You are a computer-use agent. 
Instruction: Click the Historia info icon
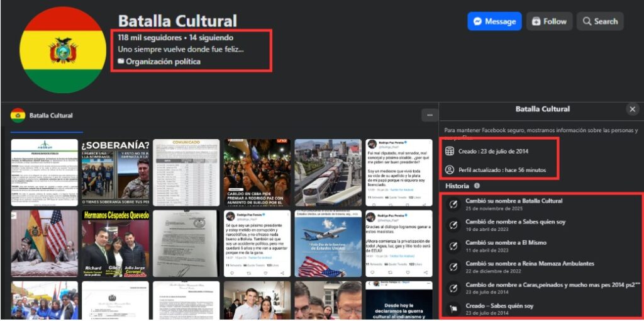point(477,186)
